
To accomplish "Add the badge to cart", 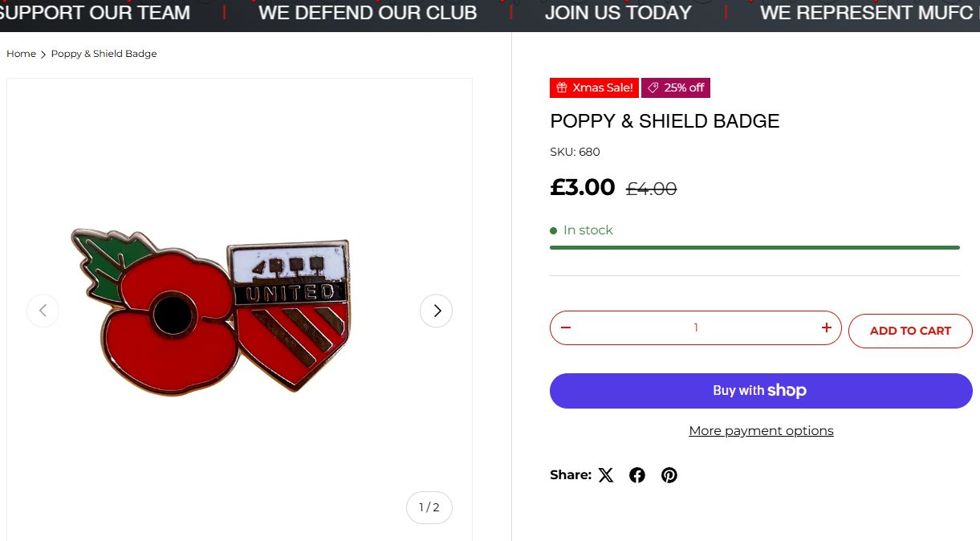I will [910, 331].
